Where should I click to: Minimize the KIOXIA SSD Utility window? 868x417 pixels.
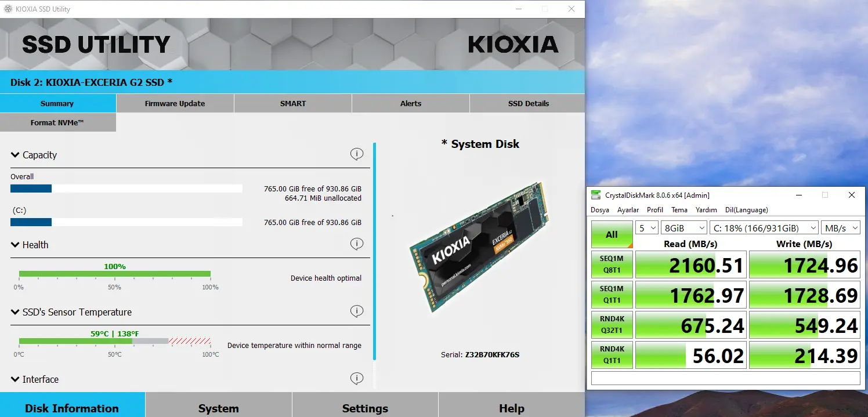[x=518, y=9]
